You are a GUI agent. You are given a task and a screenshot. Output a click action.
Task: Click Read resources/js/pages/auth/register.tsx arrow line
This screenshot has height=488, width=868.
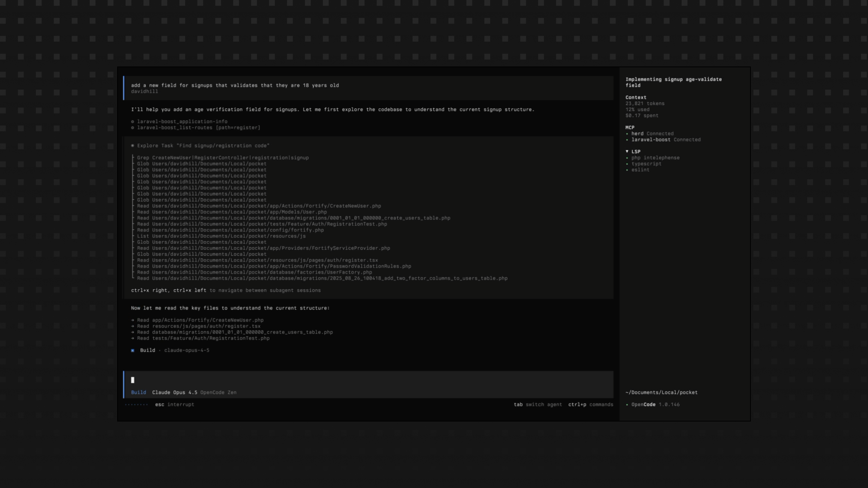click(x=196, y=326)
